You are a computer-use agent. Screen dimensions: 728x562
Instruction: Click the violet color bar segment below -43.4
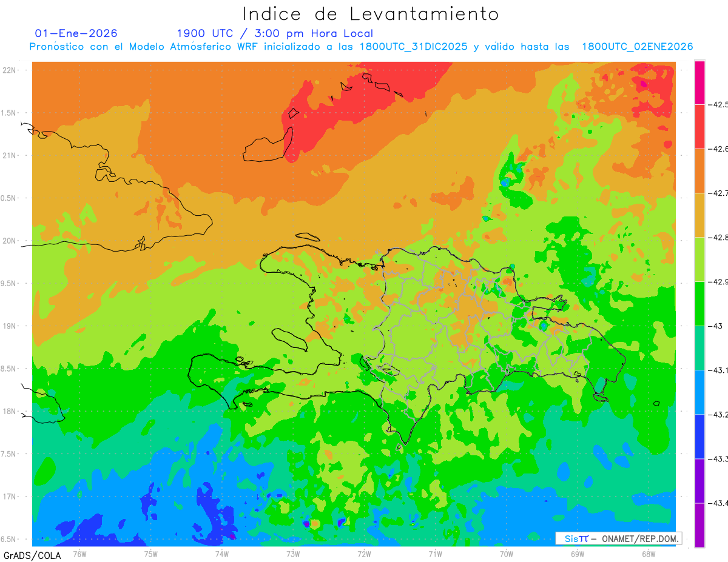pos(699,525)
